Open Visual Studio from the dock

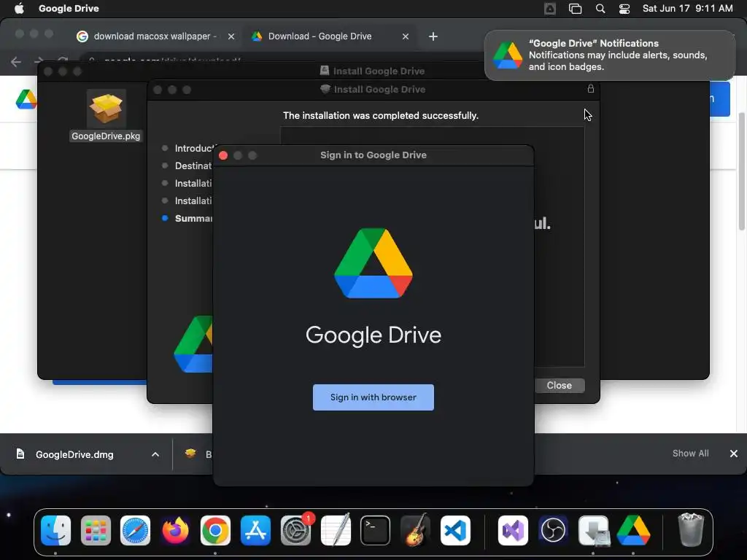point(513,530)
